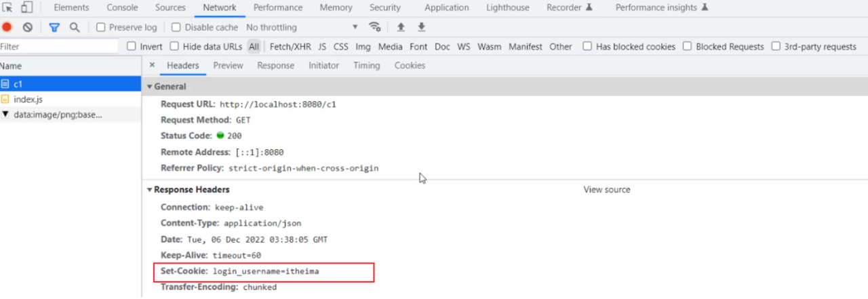Collapse the Response Headers section

[150, 190]
